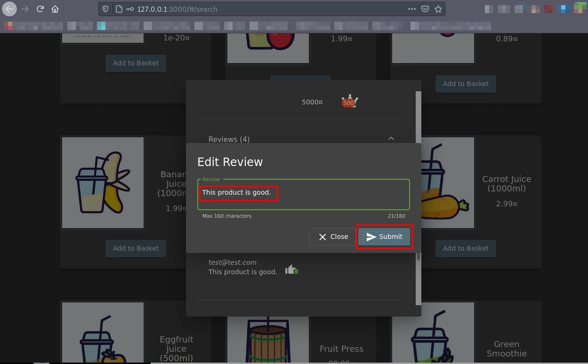Add Banana Juice to basket
The image size is (588, 364).
tap(136, 248)
